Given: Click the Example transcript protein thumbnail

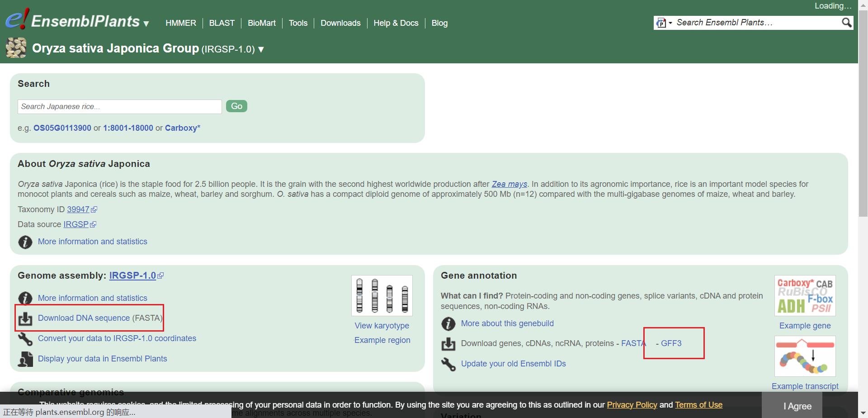Looking at the screenshot, I should [805, 356].
